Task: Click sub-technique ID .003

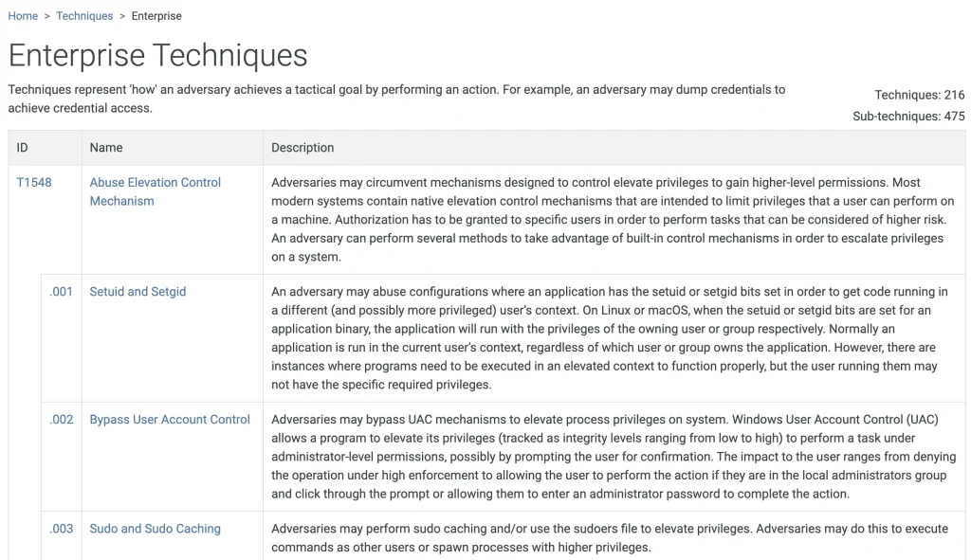Action: 61,529
